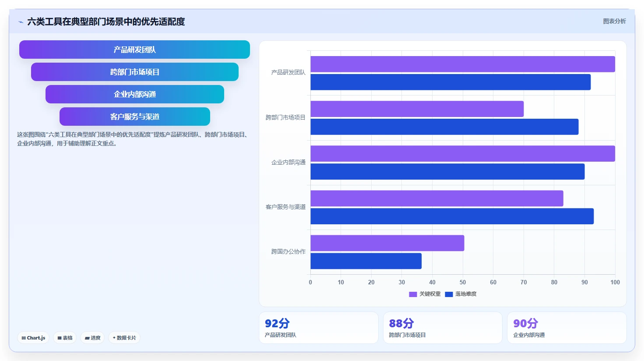Click the x-axis tick labeled 50

463,282
